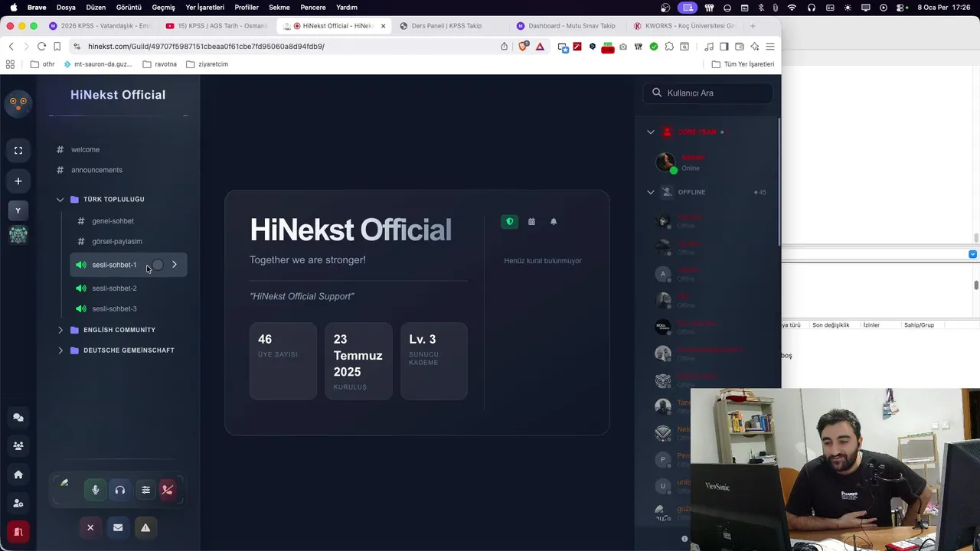The width and height of the screenshot is (980, 551).
Task: Click the '46' member count card
Action: [283, 361]
